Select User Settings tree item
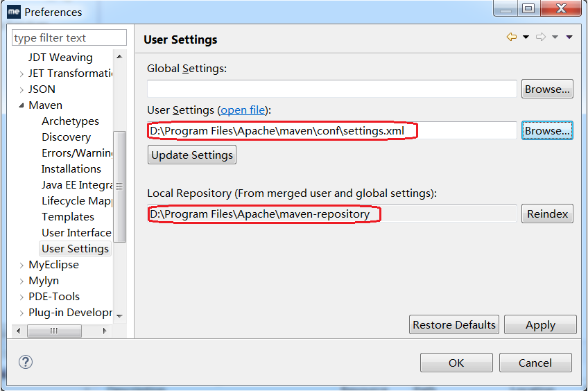Viewport: 588px width, 391px height. tap(75, 249)
